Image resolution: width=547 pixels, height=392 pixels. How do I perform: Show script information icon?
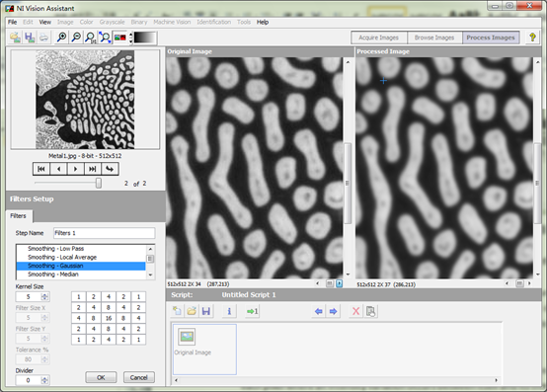pos(229,311)
